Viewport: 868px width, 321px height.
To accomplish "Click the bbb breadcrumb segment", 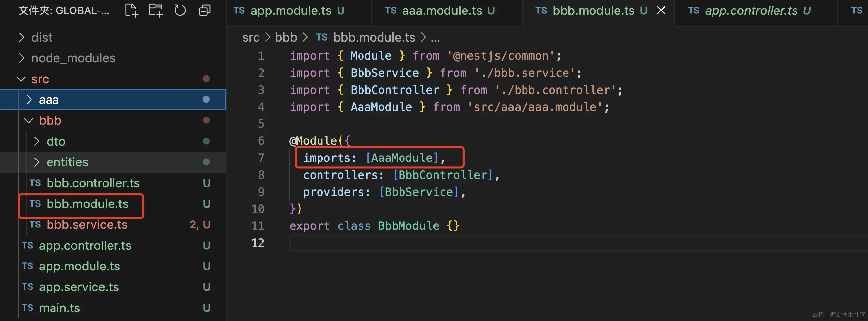I will [x=286, y=37].
